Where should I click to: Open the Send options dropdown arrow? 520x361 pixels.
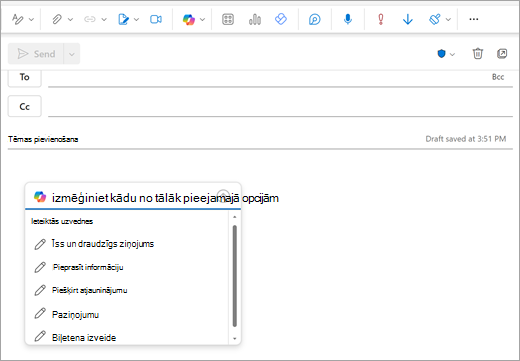coord(72,54)
